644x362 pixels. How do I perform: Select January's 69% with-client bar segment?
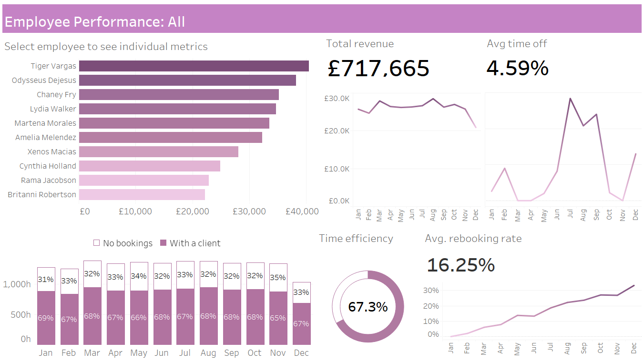(x=46, y=318)
